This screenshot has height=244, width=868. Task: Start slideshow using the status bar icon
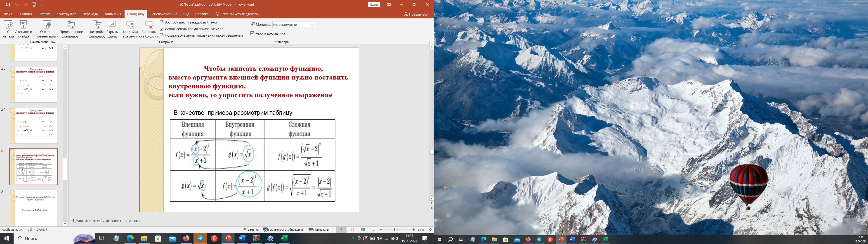coord(373,230)
